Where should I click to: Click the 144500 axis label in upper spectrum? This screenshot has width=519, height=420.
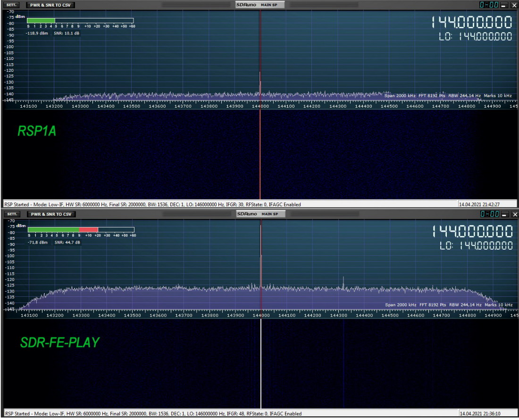pos(389,106)
